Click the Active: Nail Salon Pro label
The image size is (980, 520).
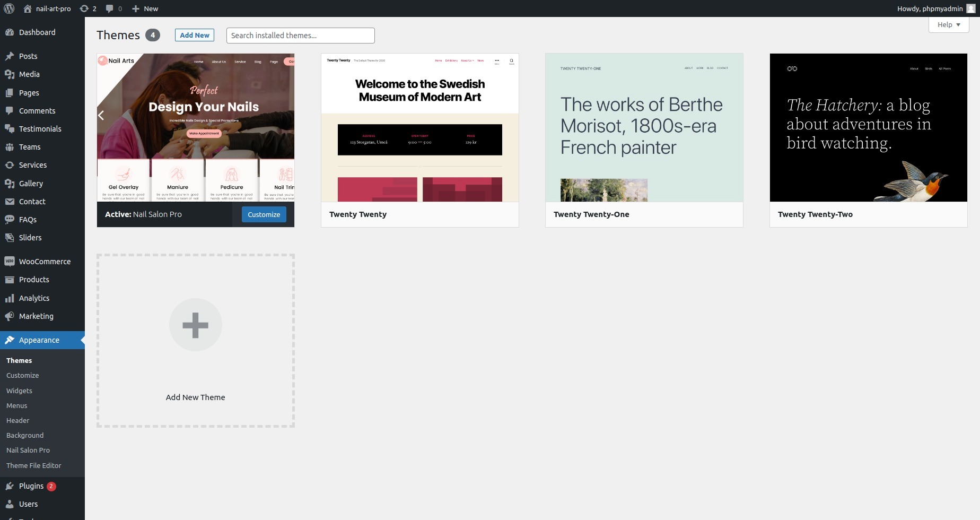[143, 214]
